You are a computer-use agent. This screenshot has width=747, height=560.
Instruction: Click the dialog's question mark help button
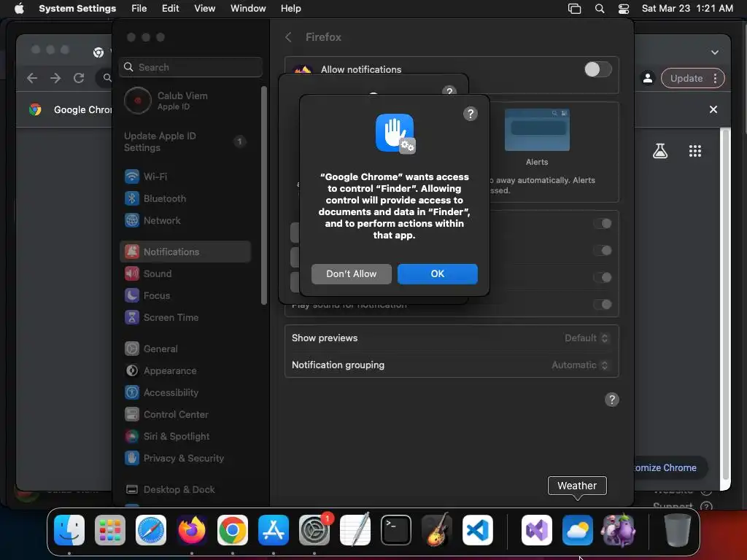click(x=471, y=114)
